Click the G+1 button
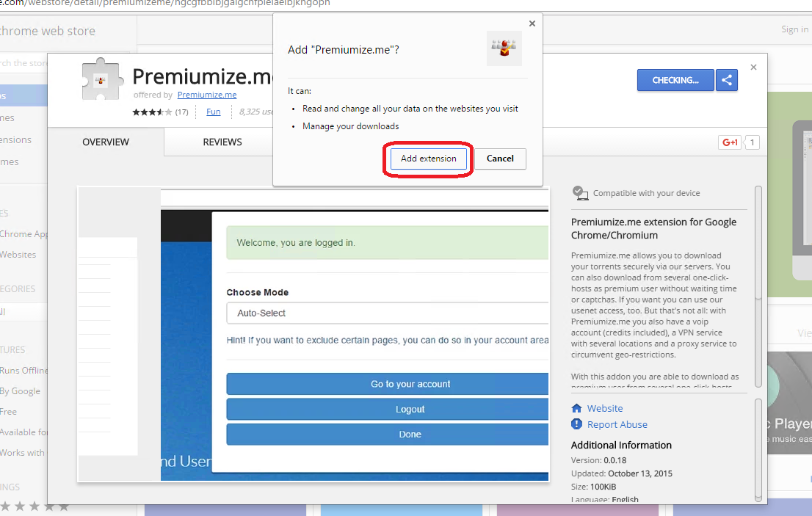Screen dimensions: 812x516 tap(730, 142)
